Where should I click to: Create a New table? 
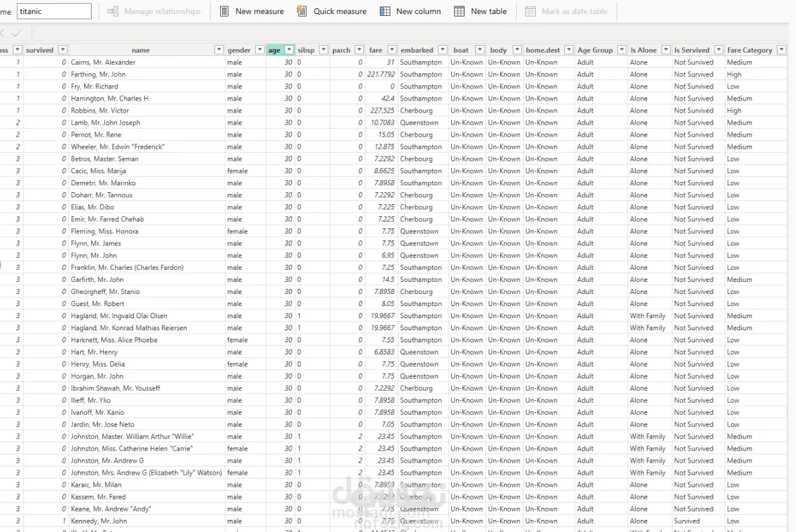tap(480, 11)
